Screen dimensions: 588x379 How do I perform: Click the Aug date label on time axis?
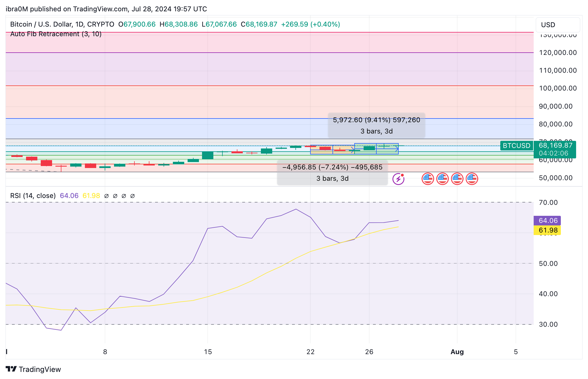pos(457,352)
